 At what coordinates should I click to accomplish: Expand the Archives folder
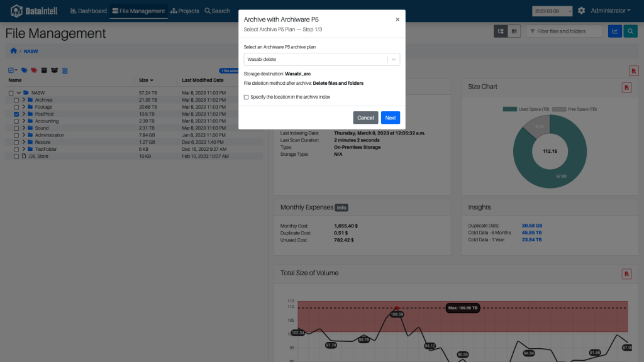pos(24,100)
